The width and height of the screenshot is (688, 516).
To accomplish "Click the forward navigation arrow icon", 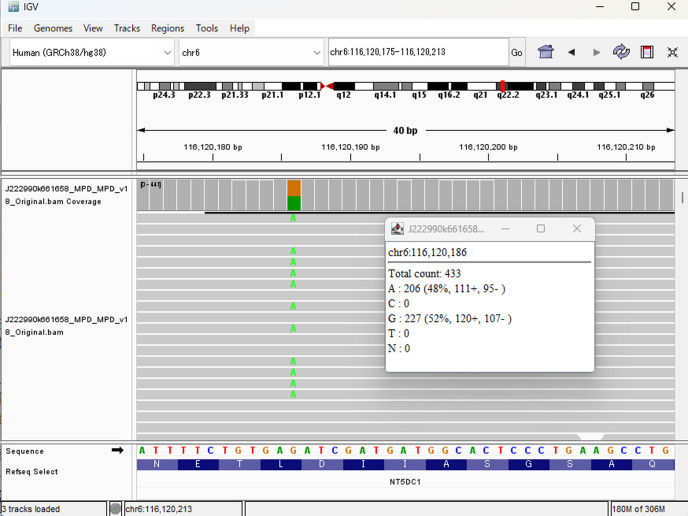I will click(597, 52).
